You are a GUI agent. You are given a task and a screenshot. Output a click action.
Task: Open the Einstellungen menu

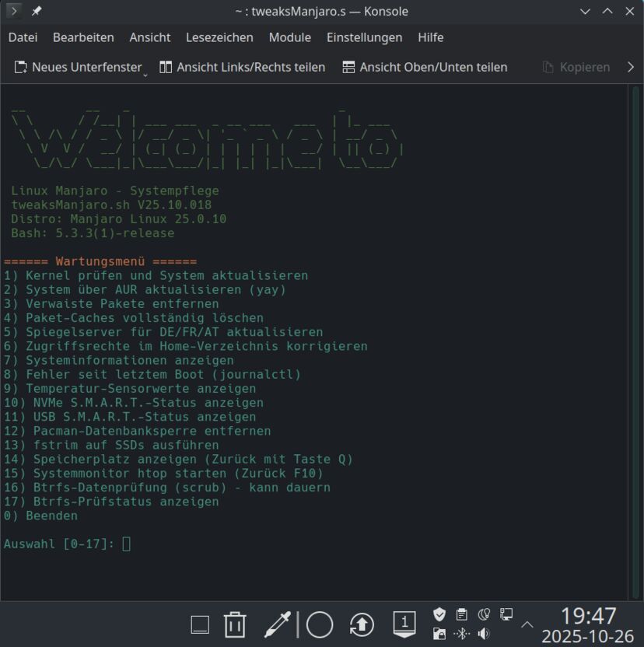pyautogui.click(x=364, y=37)
